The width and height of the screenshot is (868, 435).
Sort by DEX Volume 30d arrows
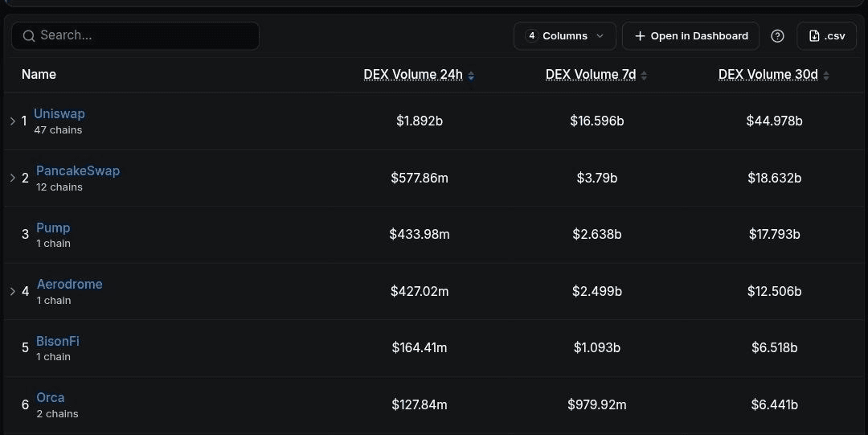(x=826, y=76)
